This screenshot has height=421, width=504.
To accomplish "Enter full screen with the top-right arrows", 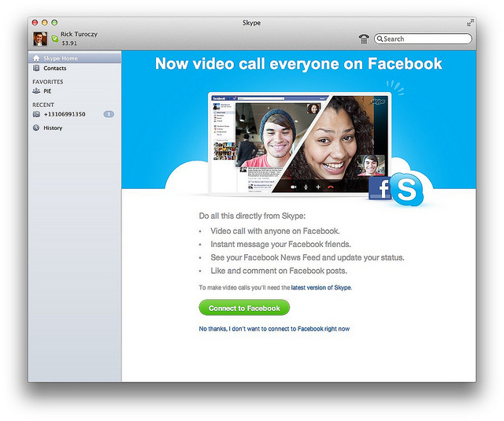I will (471, 23).
